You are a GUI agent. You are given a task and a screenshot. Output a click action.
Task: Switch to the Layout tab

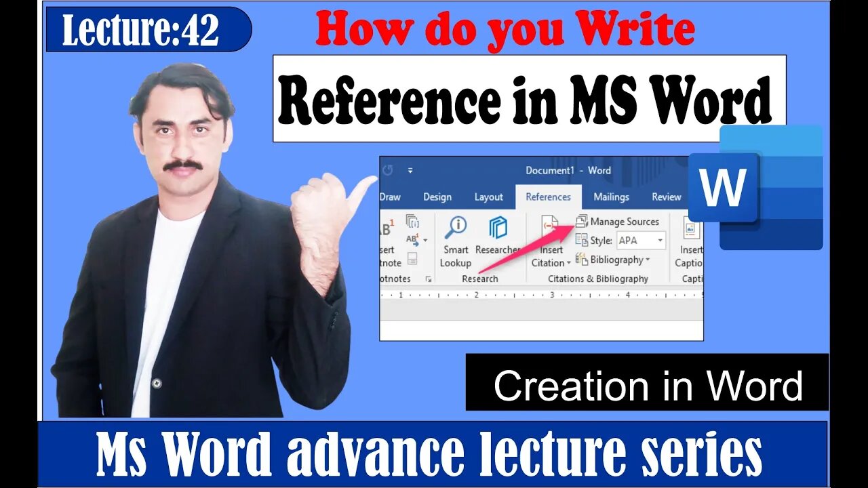click(489, 197)
